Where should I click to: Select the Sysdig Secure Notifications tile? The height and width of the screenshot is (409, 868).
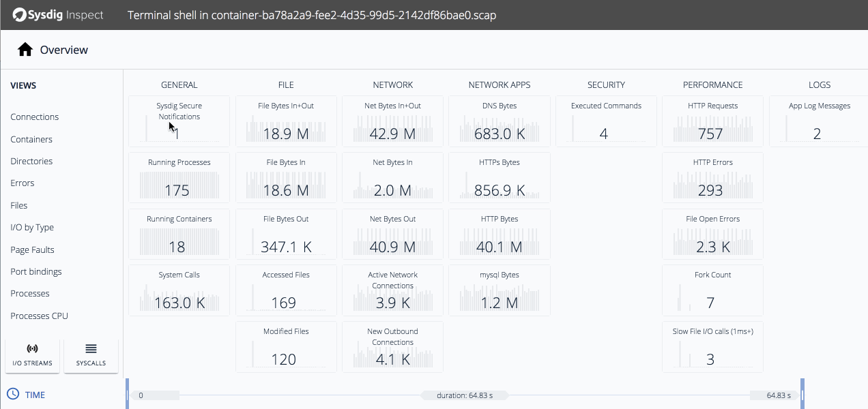(x=179, y=121)
